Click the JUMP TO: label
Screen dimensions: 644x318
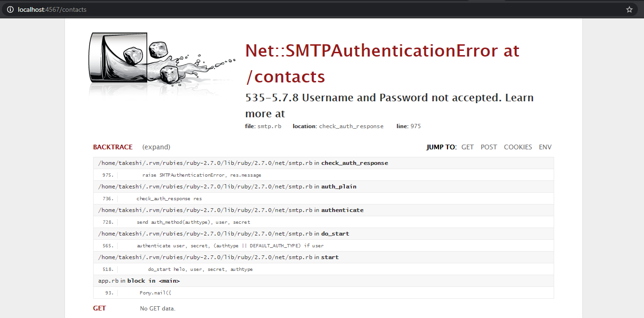pyautogui.click(x=441, y=147)
